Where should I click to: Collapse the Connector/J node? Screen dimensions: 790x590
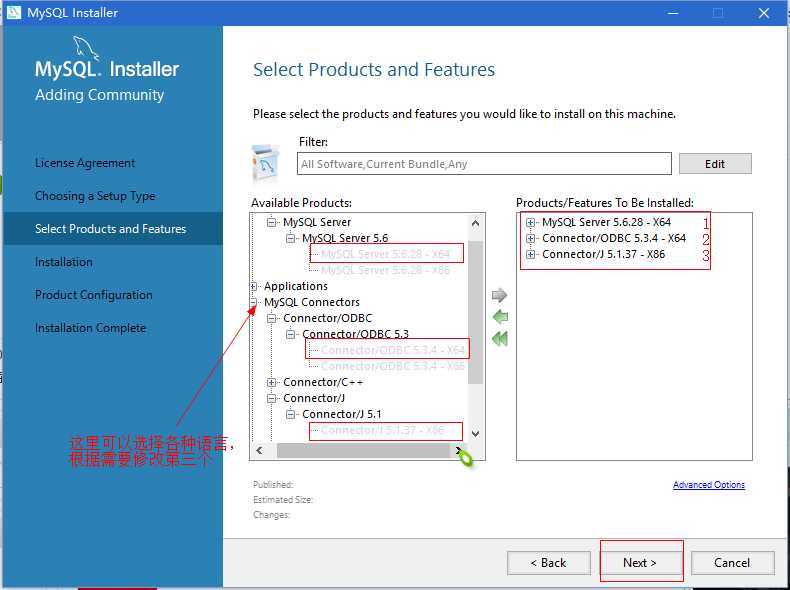(272, 399)
